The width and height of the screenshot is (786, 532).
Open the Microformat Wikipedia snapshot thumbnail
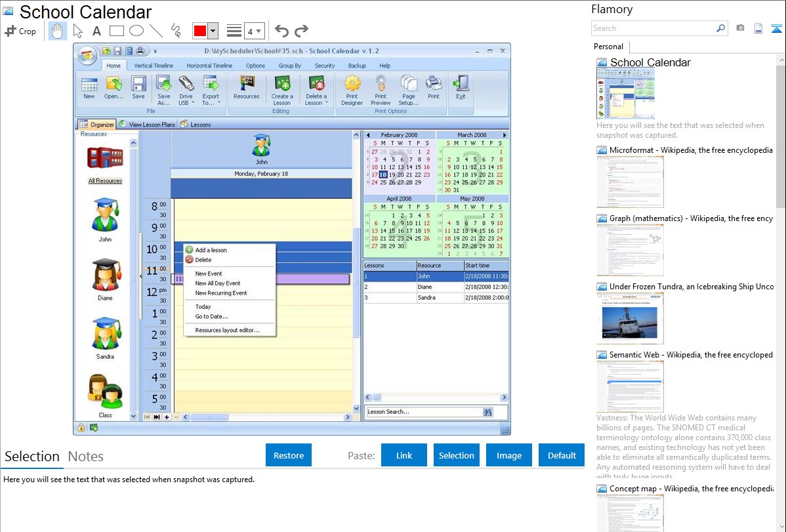[x=630, y=182]
